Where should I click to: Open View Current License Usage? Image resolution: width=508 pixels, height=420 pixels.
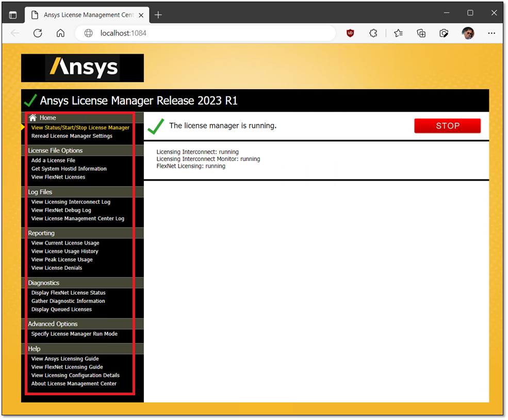click(x=65, y=243)
